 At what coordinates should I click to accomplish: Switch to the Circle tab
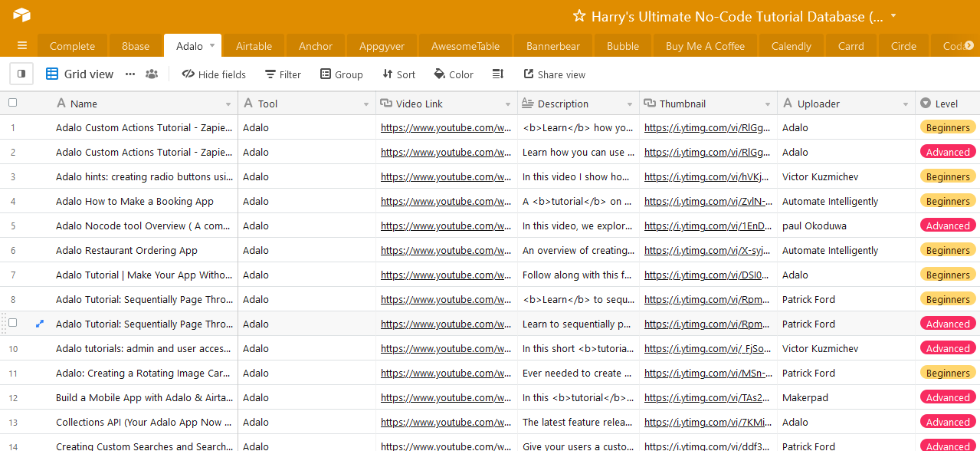point(903,46)
